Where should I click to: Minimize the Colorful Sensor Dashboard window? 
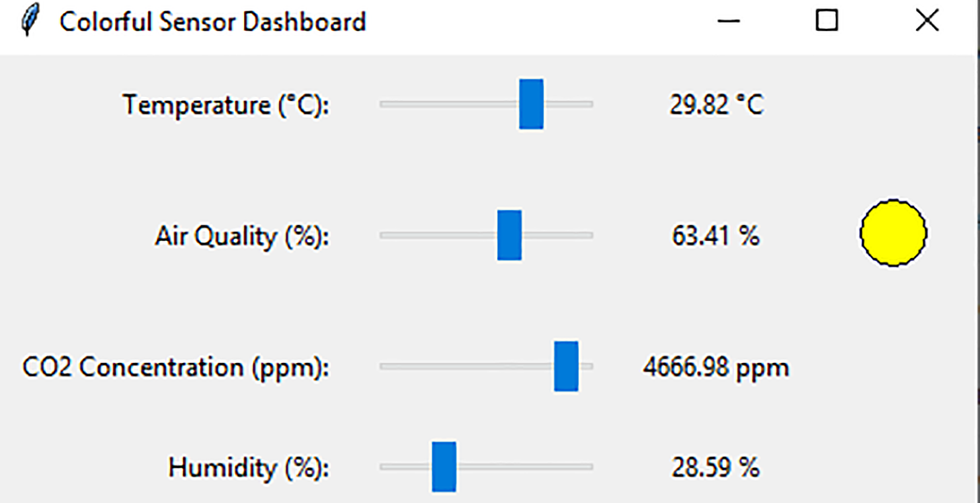click(x=728, y=22)
